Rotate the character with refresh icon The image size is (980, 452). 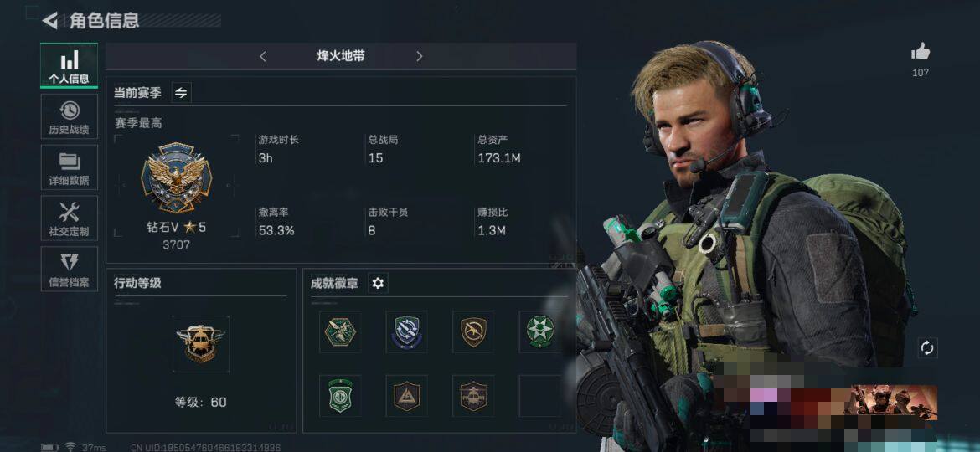927,348
